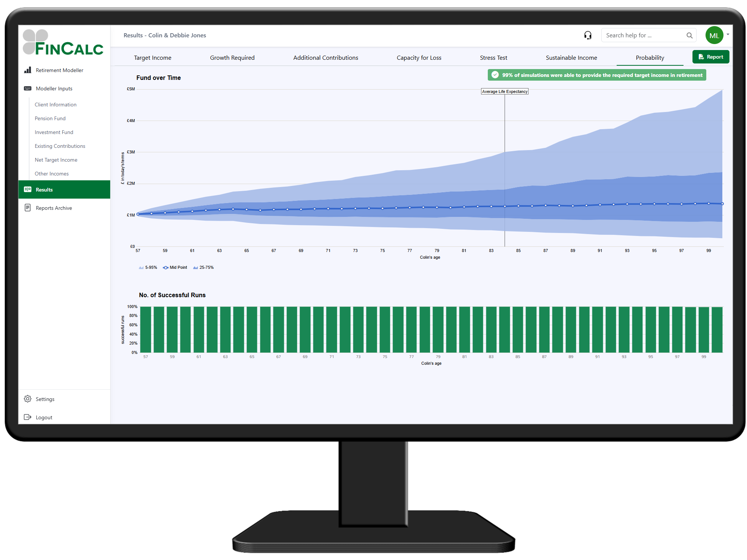747x560 pixels.
Task: Open Investment Fund inputs
Action: [54, 132]
